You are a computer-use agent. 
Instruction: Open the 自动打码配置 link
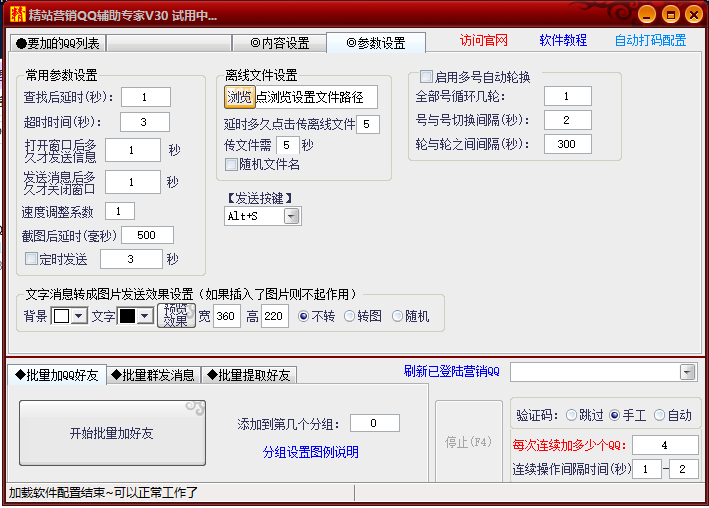tap(650, 41)
